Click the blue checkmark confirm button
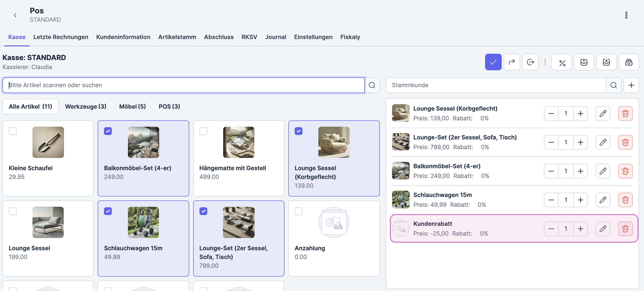The width and height of the screenshot is (644, 291). [x=493, y=62]
